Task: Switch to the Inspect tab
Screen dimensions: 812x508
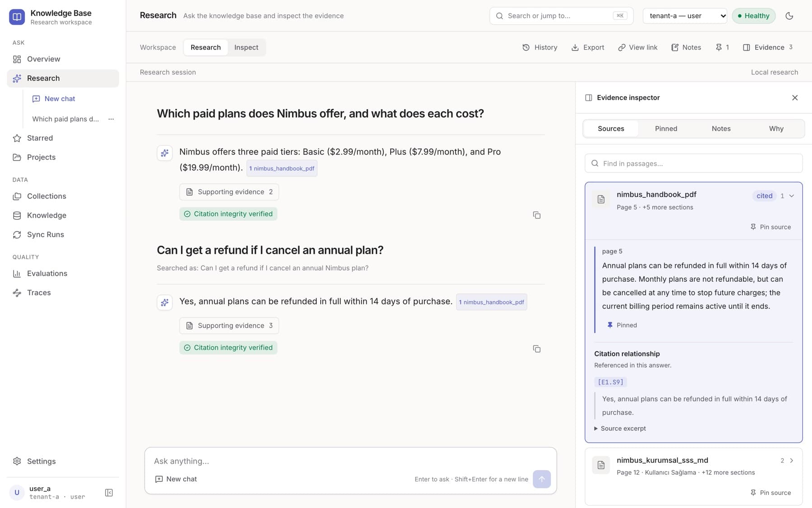Action: 246,47
